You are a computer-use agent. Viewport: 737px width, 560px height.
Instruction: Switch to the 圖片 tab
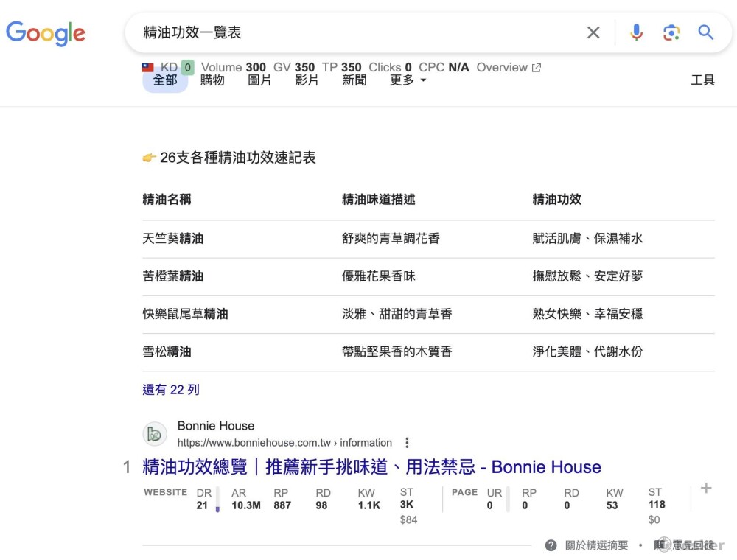coord(259,81)
